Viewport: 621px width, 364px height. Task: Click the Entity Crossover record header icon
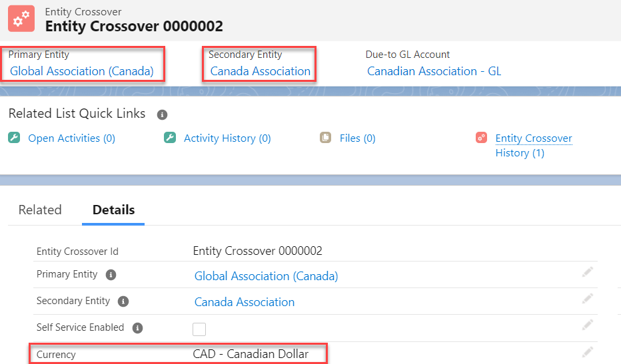pyautogui.click(x=21, y=19)
